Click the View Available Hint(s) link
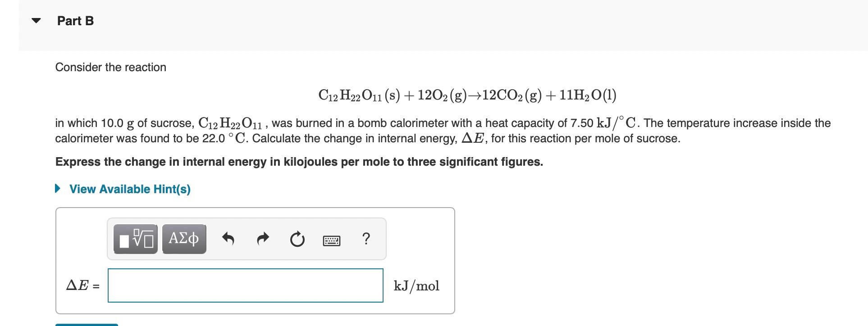This screenshot has width=868, height=326. [129, 189]
